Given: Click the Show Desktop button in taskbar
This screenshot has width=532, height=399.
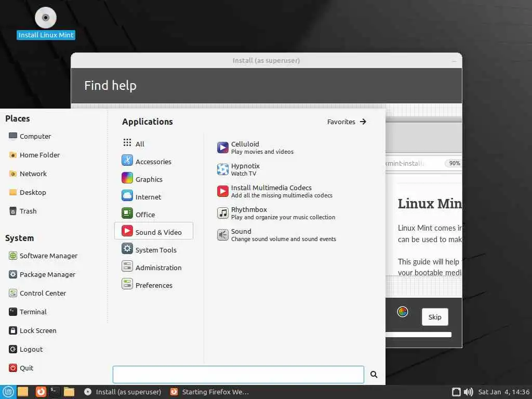Looking at the screenshot, I should [x=23, y=392].
